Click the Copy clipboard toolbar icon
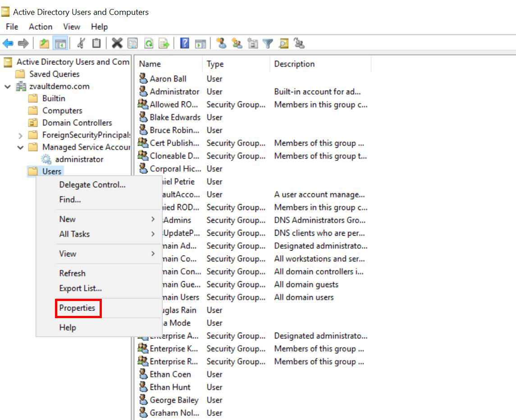The height and width of the screenshot is (420, 516). (96, 43)
